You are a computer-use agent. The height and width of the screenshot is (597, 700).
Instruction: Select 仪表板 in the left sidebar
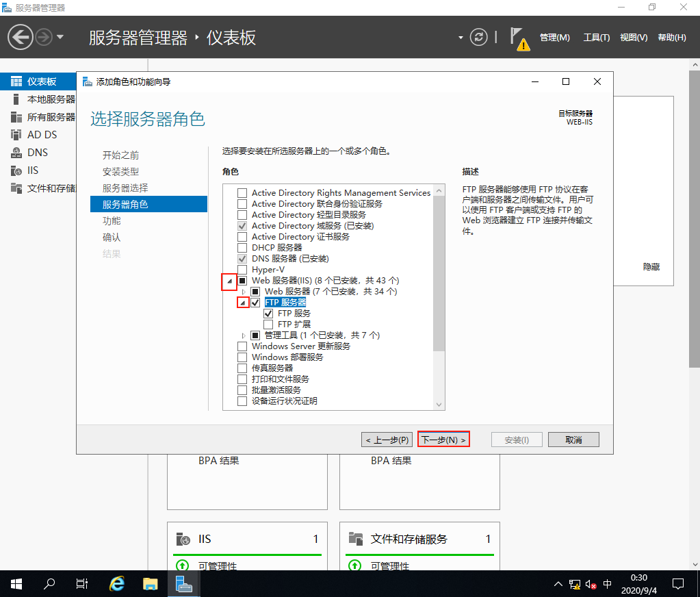tap(38, 81)
